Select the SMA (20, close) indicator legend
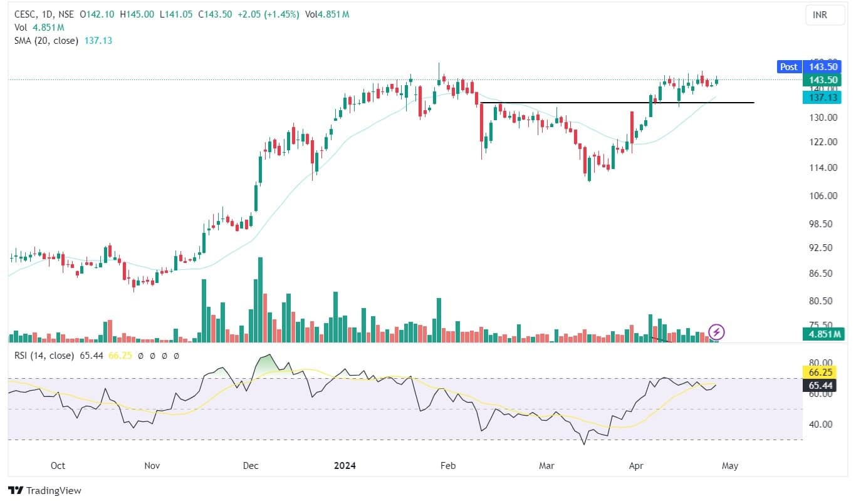Screen dimensions: 856x504 (x=47, y=41)
